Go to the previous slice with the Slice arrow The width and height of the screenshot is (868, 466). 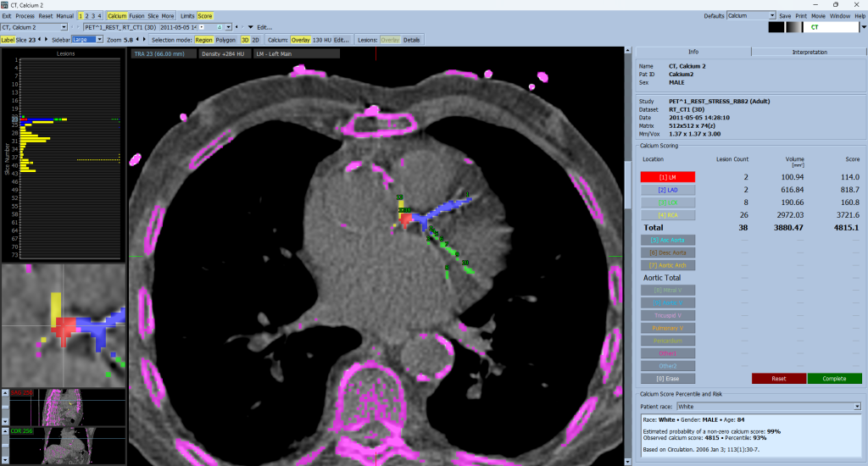coord(39,39)
